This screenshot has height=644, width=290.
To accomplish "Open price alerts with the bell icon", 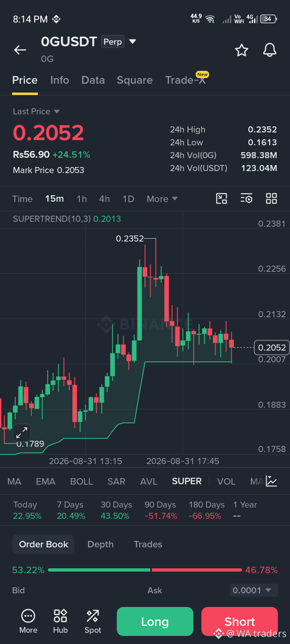I will point(270,50).
